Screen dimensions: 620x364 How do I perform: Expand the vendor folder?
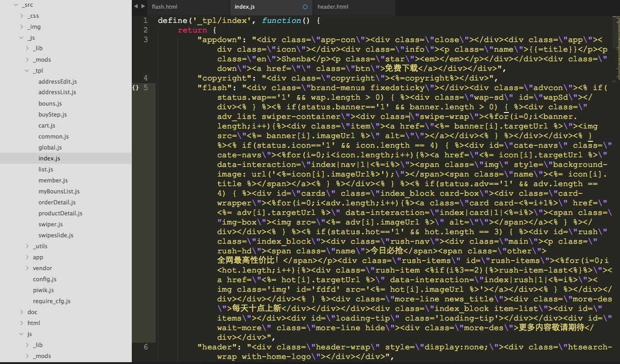coord(27,268)
